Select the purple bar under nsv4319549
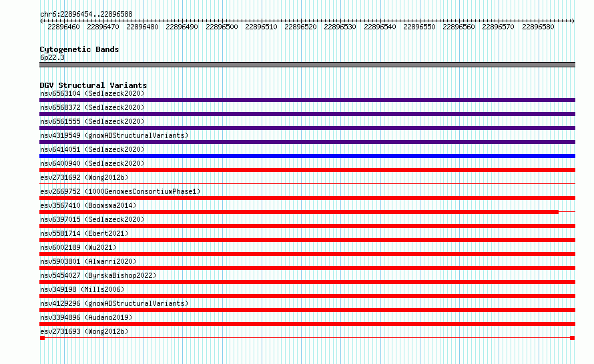This screenshot has height=364, width=594. (x=307, y=142)
